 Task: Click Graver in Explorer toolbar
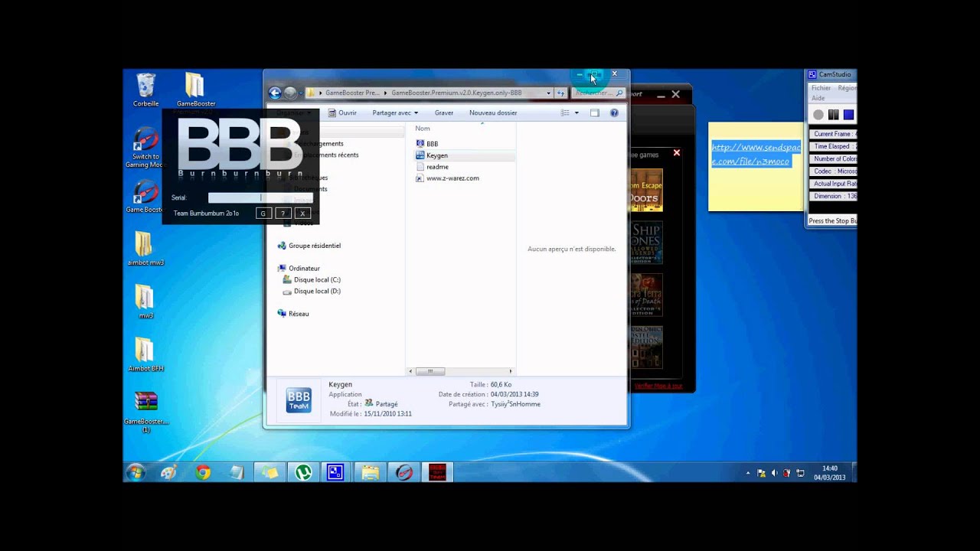tap(444, 112)
